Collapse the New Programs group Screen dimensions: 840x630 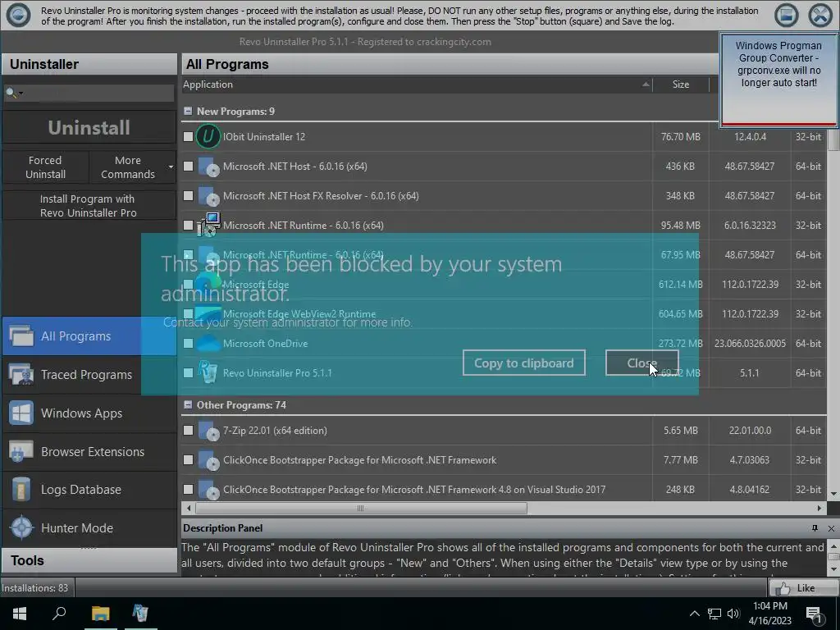click(x=188, y=111)
